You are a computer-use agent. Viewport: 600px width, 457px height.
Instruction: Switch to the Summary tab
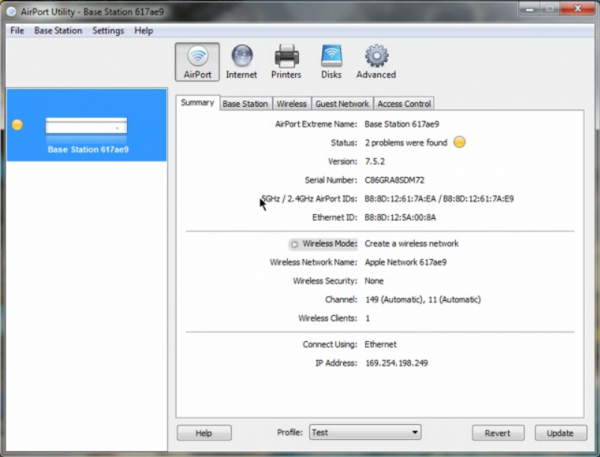tap(197, 103)
